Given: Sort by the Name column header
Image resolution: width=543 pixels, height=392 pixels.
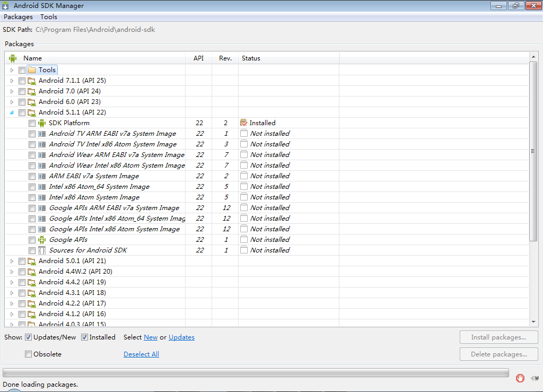Looking at the screenshot, I should coord(95,58).
